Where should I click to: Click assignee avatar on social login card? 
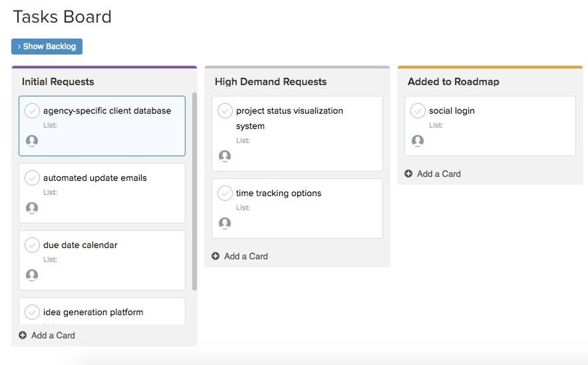click(x=417, y=141)
